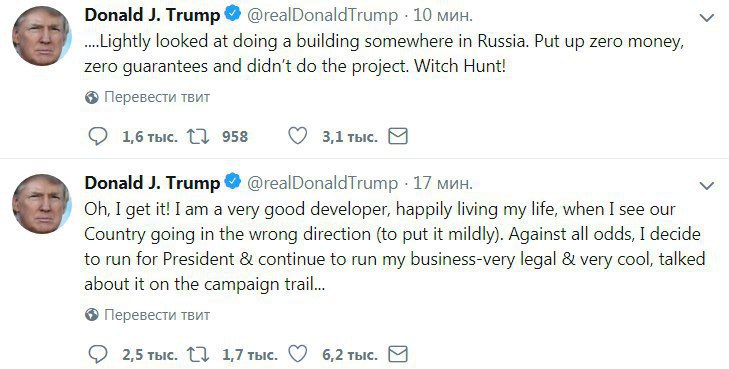Open the profile avatar on the first tweet

coord(41,36)
